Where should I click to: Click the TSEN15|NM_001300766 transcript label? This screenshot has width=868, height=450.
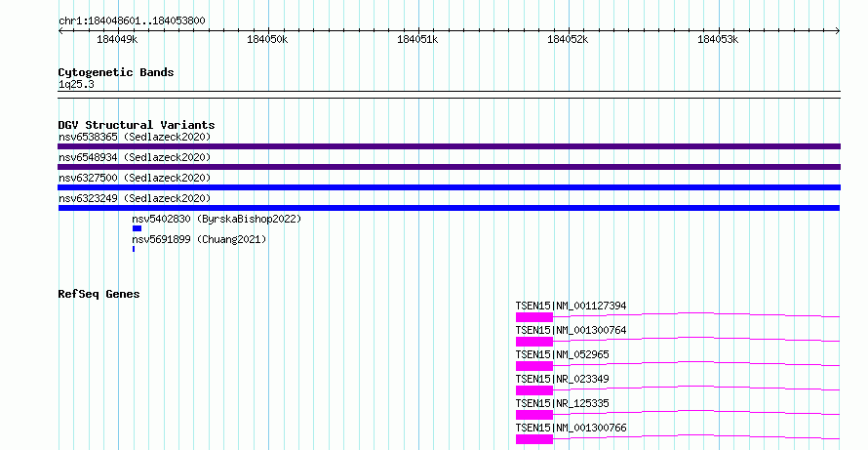571,428
